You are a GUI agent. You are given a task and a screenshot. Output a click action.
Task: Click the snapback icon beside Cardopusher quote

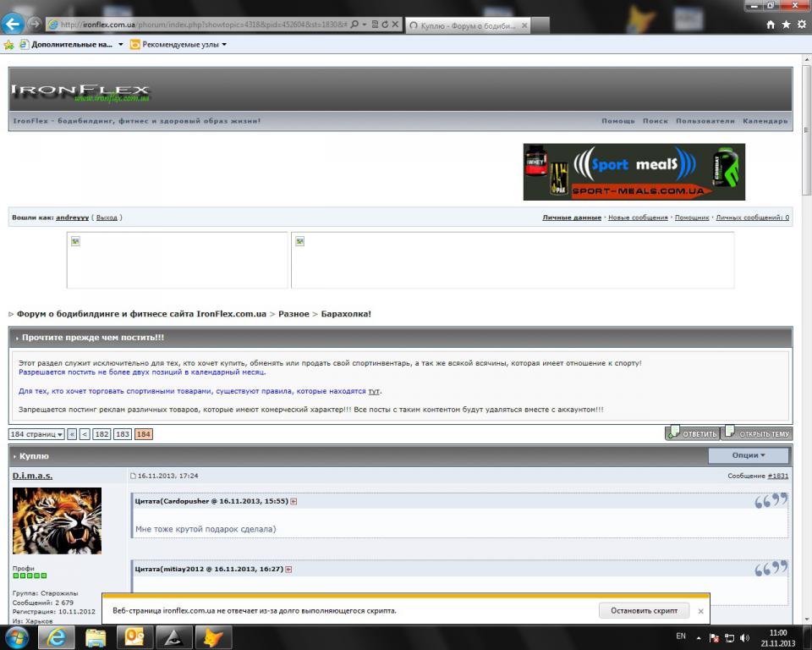pos(294,501)
